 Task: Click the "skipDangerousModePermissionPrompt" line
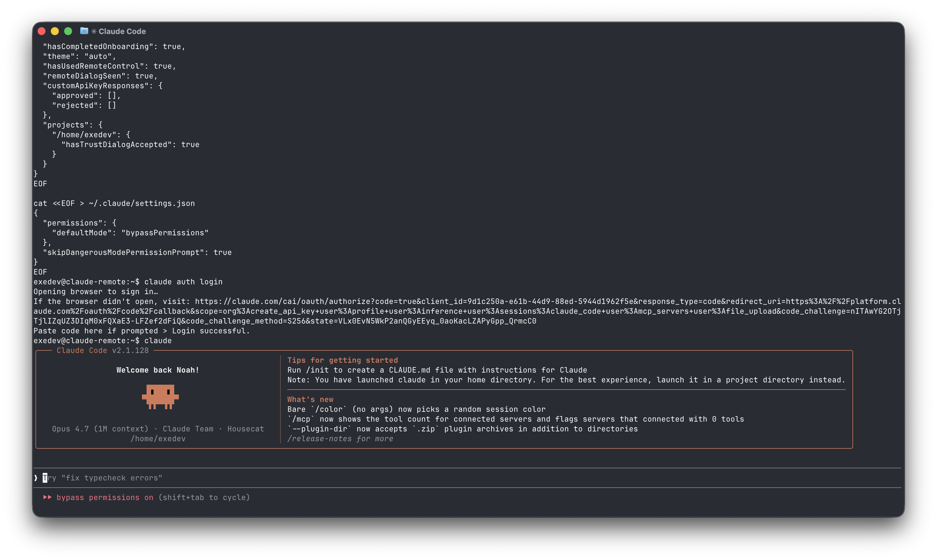pos(137,252)
